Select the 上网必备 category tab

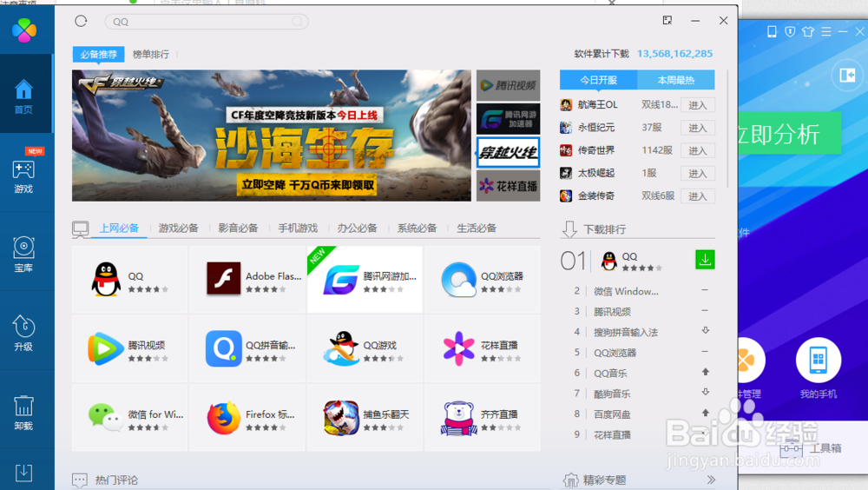[x=119, y=228]
